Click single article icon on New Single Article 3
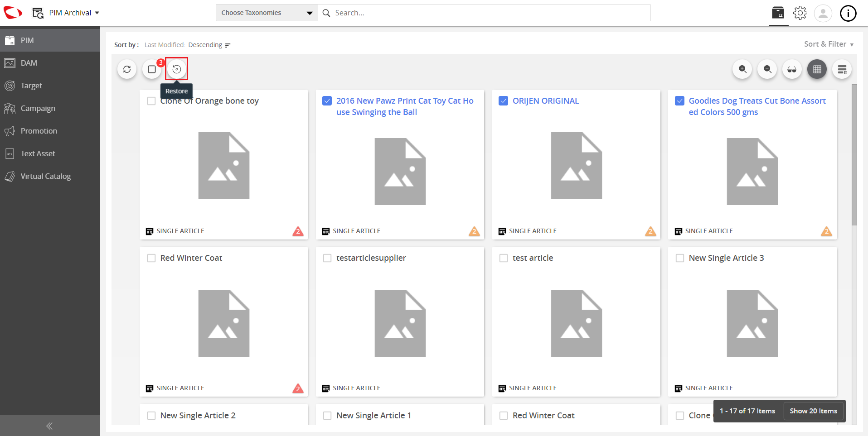The height and width of the screenshot is (436, 868). coord(678,388)
